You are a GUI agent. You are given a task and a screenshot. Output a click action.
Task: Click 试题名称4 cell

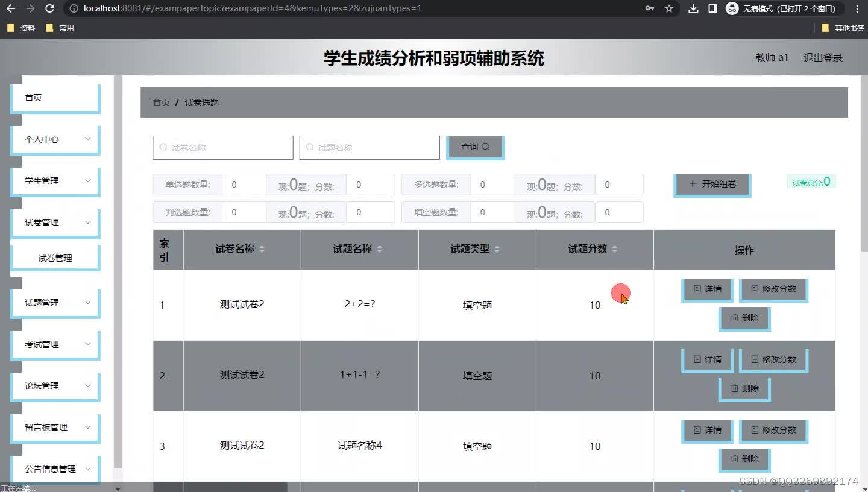(360, 446)
